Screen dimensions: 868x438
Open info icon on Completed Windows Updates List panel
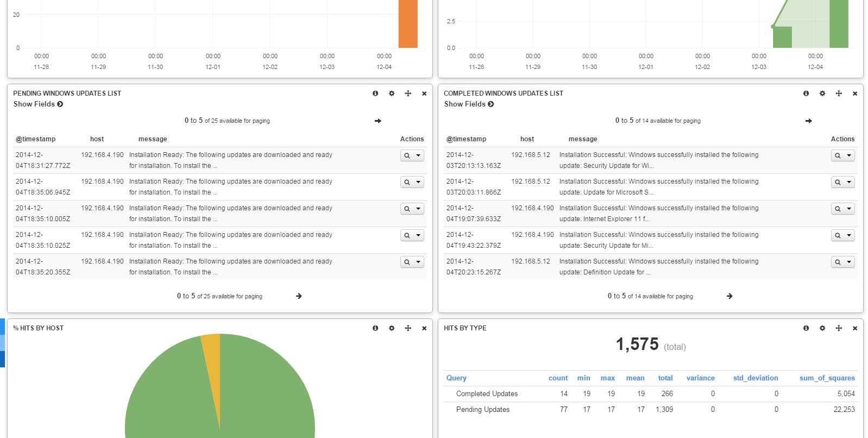(x=806, y=93)
